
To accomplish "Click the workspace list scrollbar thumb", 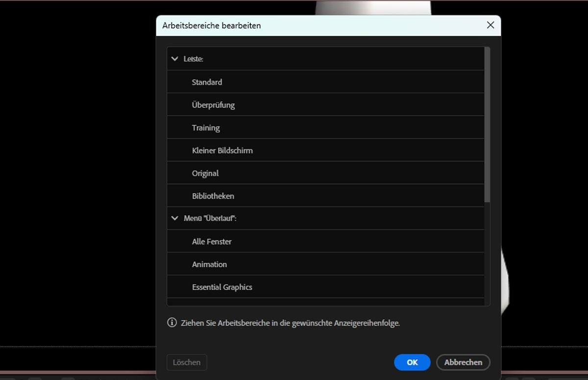I will 487,125.
